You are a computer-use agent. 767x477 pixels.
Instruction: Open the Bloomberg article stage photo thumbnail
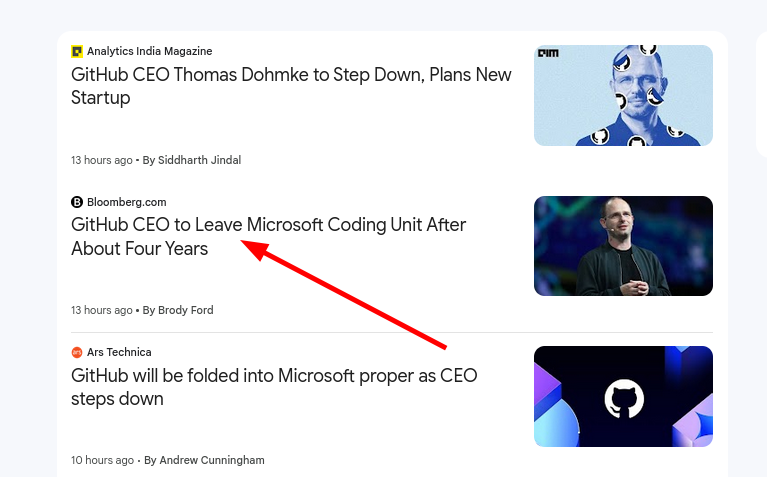point(623,246)
